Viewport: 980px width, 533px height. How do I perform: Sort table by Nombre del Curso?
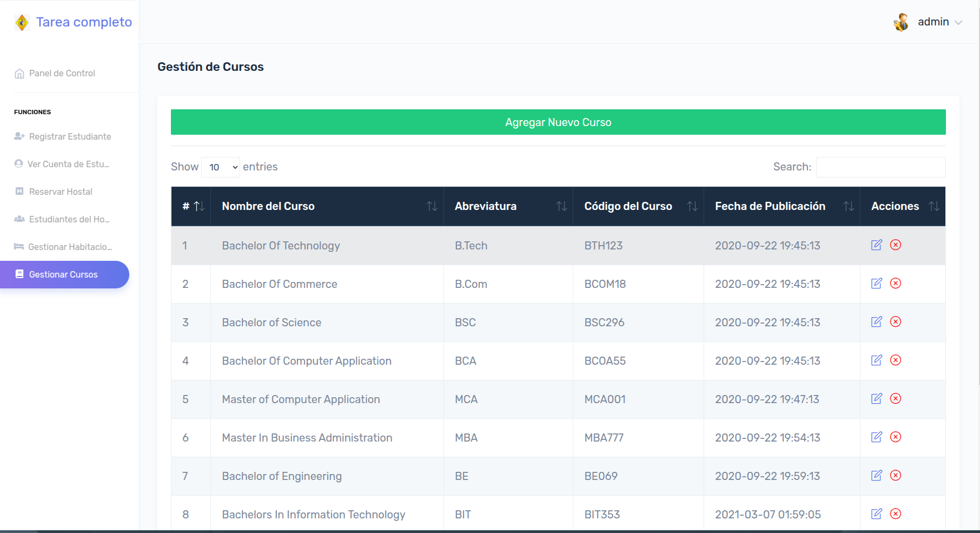tap(327, 206)
